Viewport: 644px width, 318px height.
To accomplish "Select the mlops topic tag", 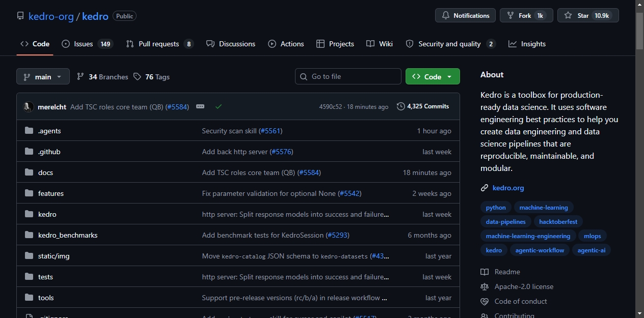I will click(x=593, y=236).
